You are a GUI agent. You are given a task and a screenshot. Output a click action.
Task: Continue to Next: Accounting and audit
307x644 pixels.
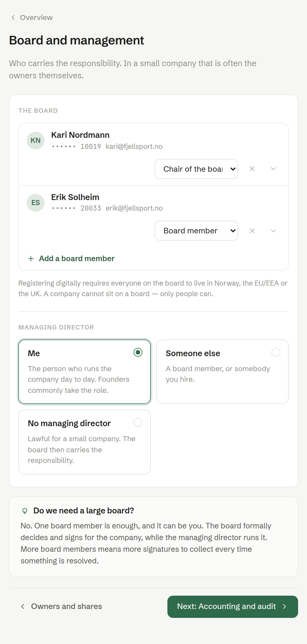[x=233, y=607]
